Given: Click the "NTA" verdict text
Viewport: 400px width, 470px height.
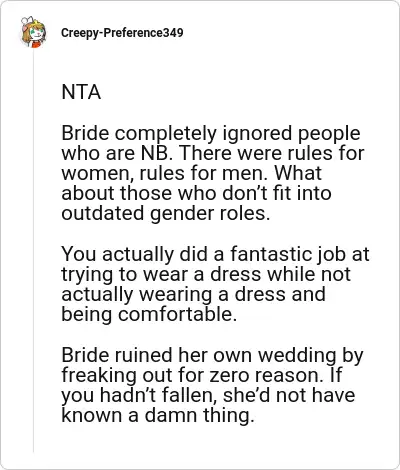Looking at the screenshot, I should coord(81,92).
